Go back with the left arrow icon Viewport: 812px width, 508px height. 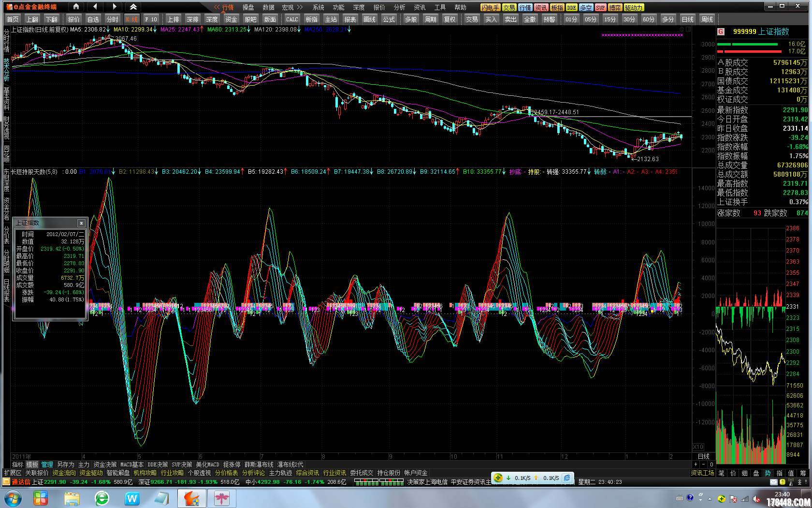point(95,7)
